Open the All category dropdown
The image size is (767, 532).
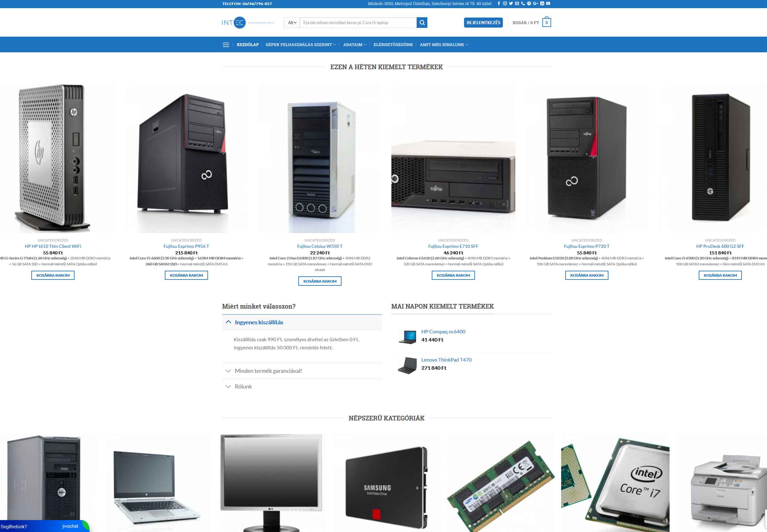tap(292, 23)
